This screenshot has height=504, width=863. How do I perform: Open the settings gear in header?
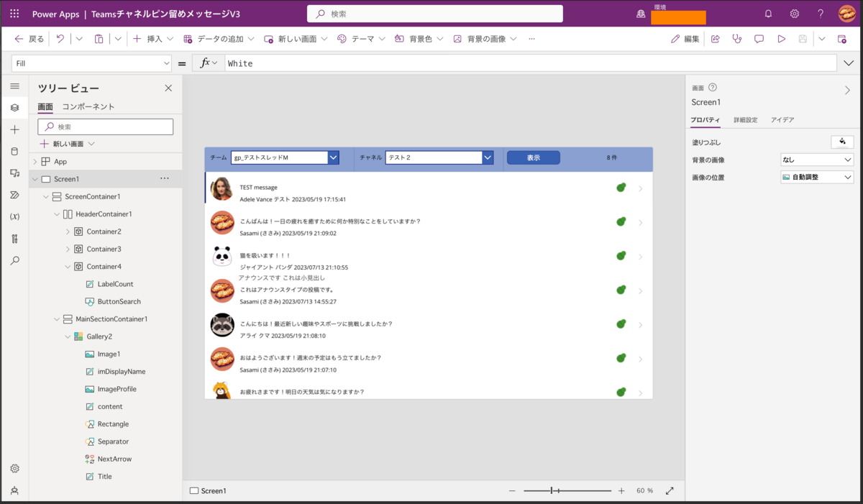[795, 14]
